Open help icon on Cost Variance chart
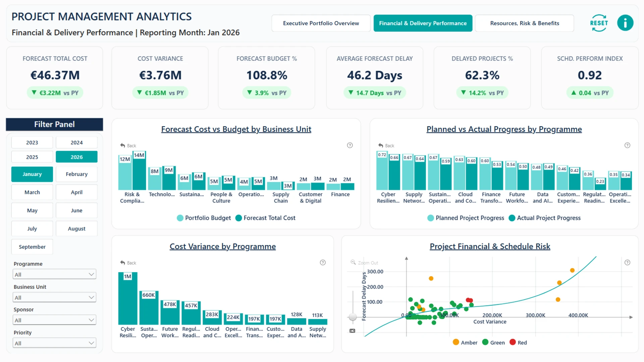Screen dimensions: 644x362 (323, 262)
